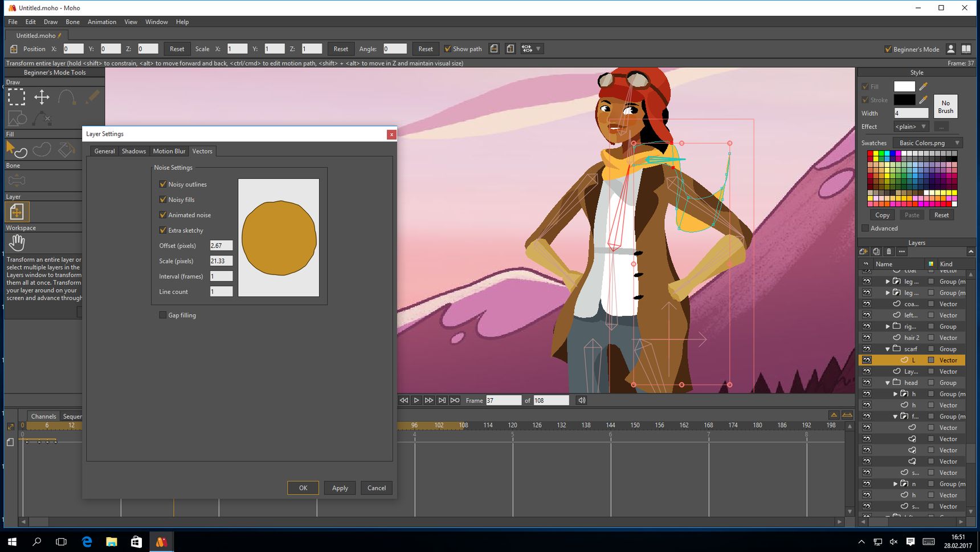Open the layers panel more options (...)
This screenshot has width=980, height=552.
coord(901,251)
